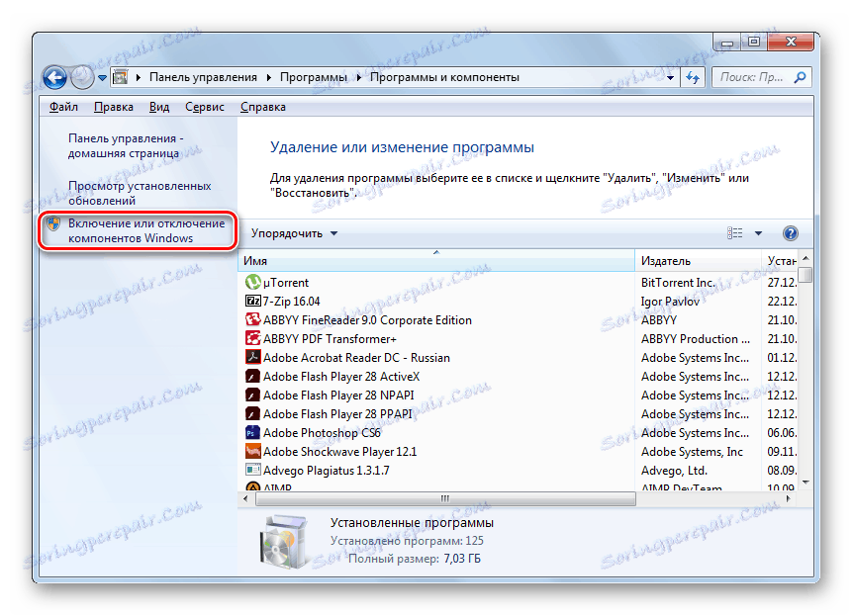Viewport: 853px width, 616px height.
Task: Click Adobe Flash Player 28 ActiveX icon
Action: (253, 377)
